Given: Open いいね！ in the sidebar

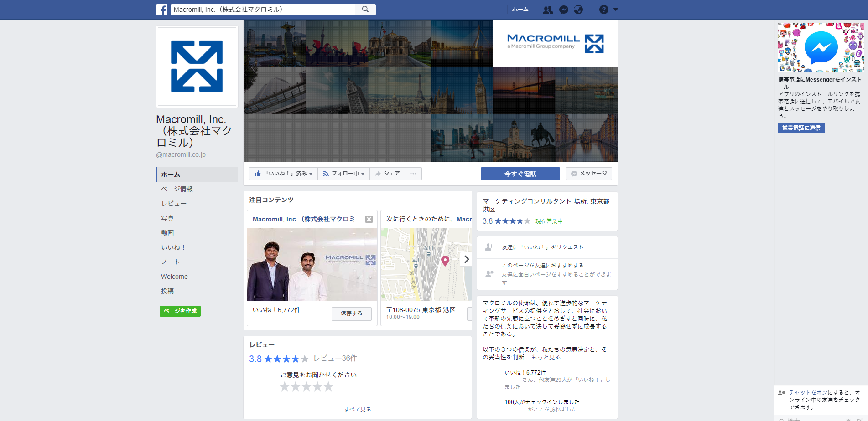Looking at the screenshot, I should [173, 247].
